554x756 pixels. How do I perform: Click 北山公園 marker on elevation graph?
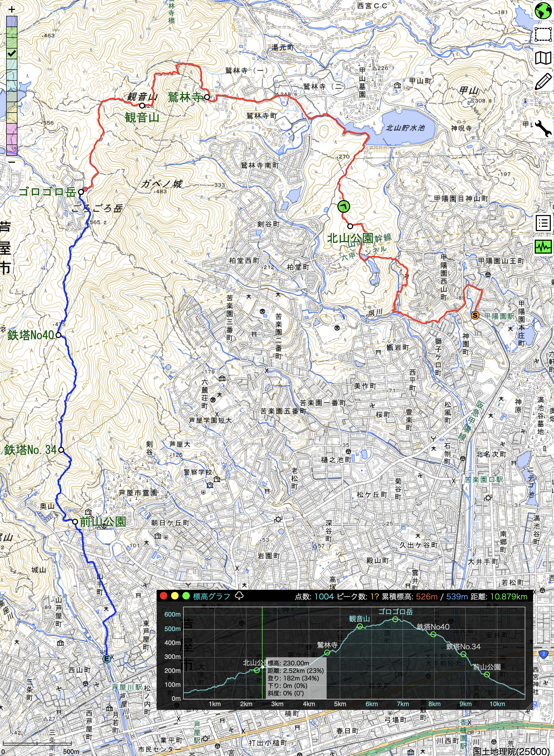(x=257, y=670)
